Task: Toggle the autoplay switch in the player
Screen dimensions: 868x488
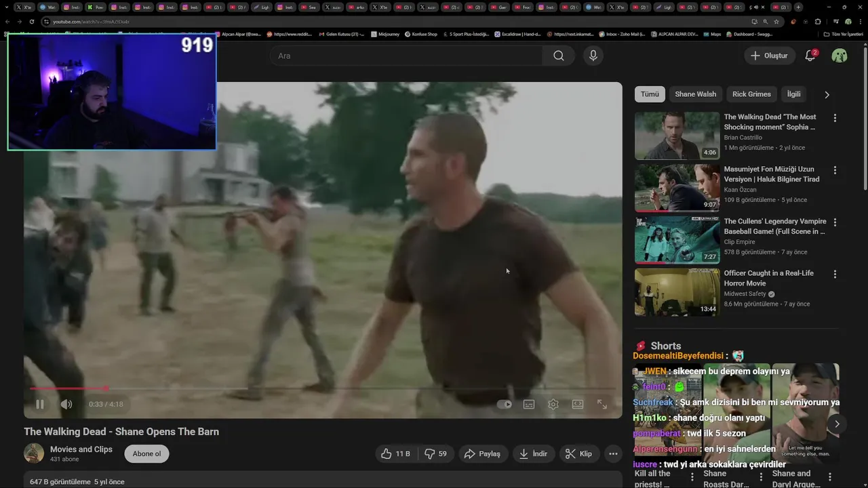Action: [505, 404]
